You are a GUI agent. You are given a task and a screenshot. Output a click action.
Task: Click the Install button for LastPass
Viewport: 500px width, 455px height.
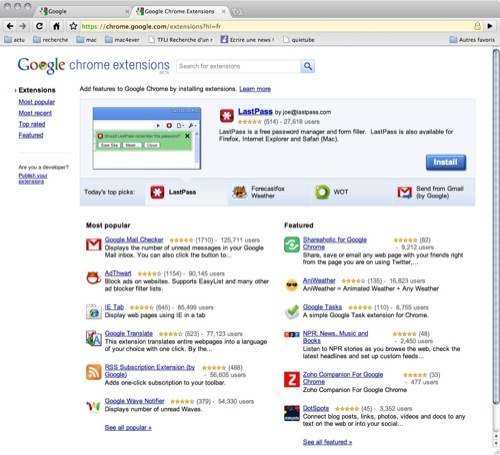(446, 162)
